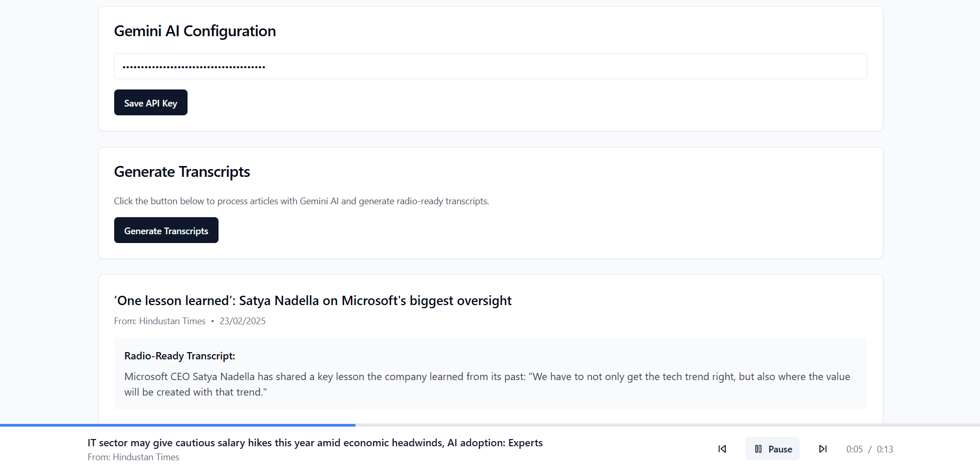Click the Generate Transcripts section heading
Image resolution: width=980 pixels, height=469 pixels.
click(x=182, y=172)
